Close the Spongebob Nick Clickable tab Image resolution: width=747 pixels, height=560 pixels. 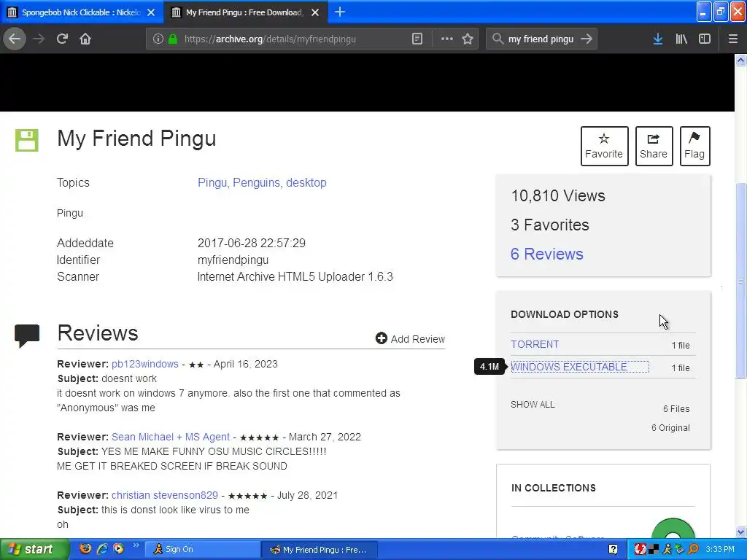click(x=151, y=12)
